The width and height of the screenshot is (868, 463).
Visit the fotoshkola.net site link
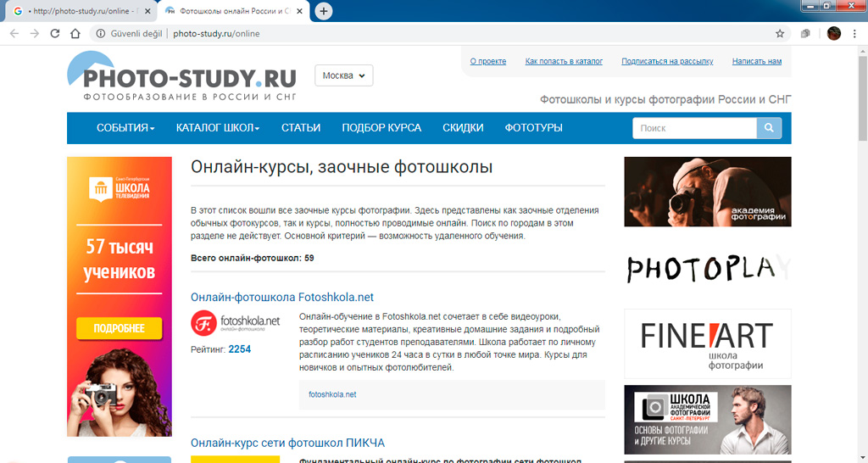[332, 395]
